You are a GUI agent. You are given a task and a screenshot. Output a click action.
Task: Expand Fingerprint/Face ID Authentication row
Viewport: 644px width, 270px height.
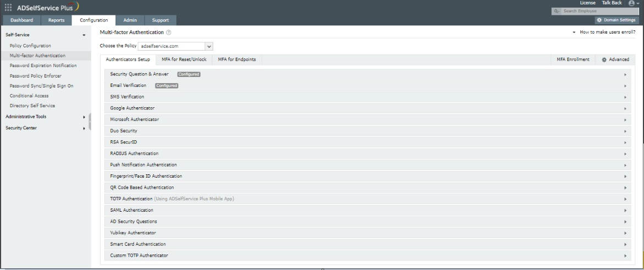(368, 177)
